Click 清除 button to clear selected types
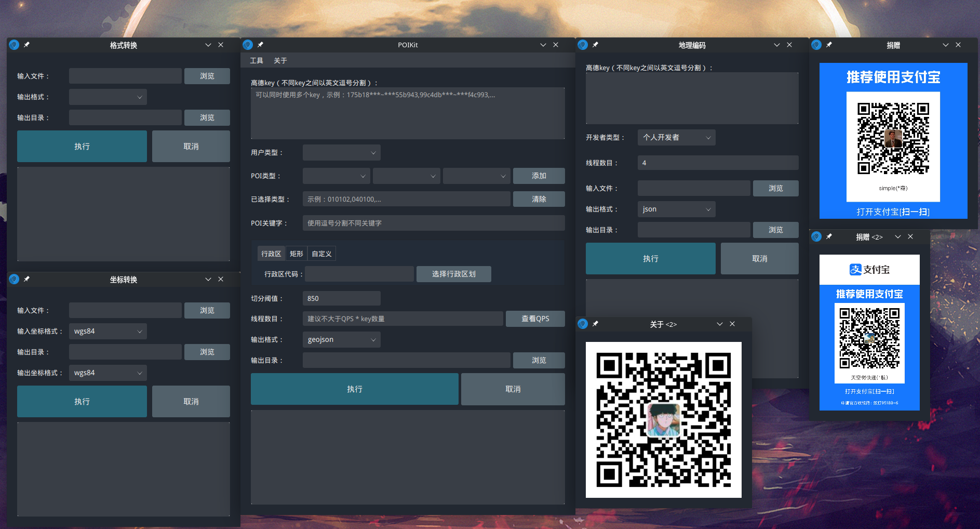 [x=539, y=199]
